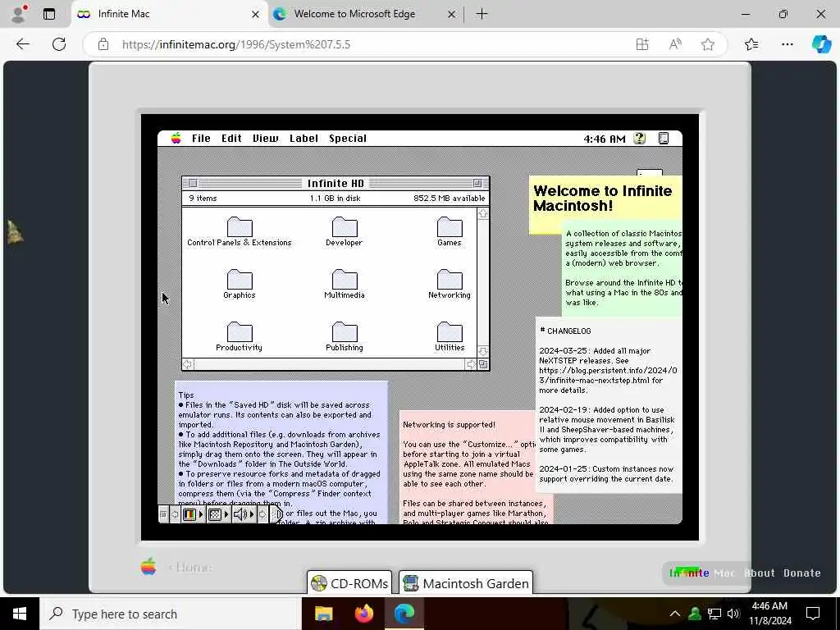Click Control Strip scroll-left arrow
Screen dimensions: 840x630
point(175,514)
